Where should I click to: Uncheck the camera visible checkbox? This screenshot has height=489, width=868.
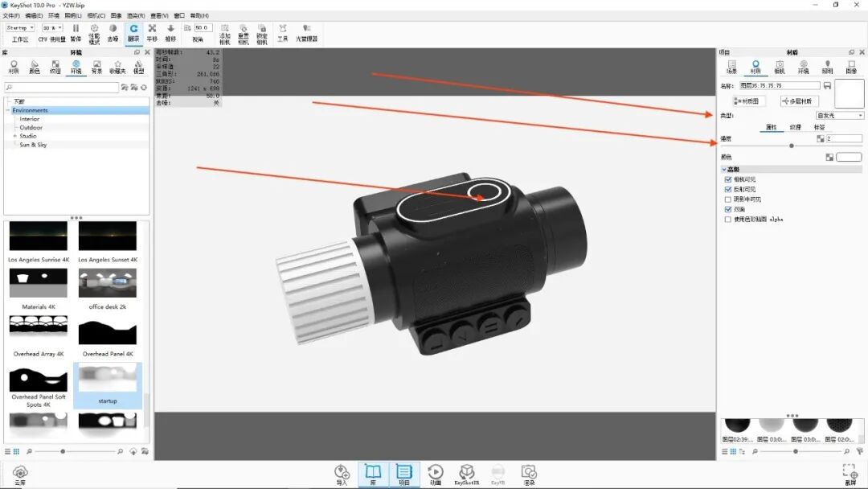pyautogui.click(x=727, y=180)
